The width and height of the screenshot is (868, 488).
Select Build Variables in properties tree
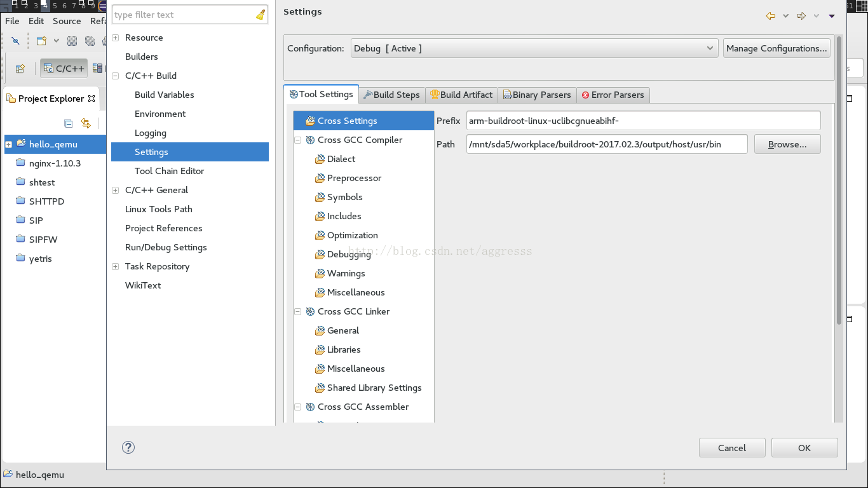[165, 95]
